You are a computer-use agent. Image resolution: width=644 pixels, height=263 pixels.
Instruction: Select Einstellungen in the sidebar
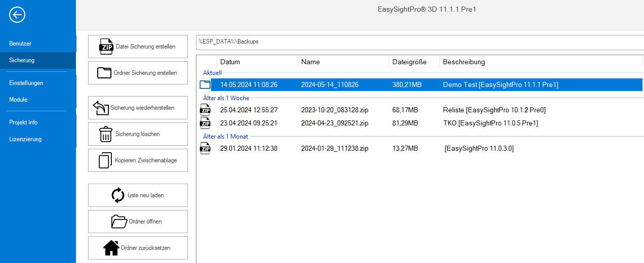click(x=26, y=83)
